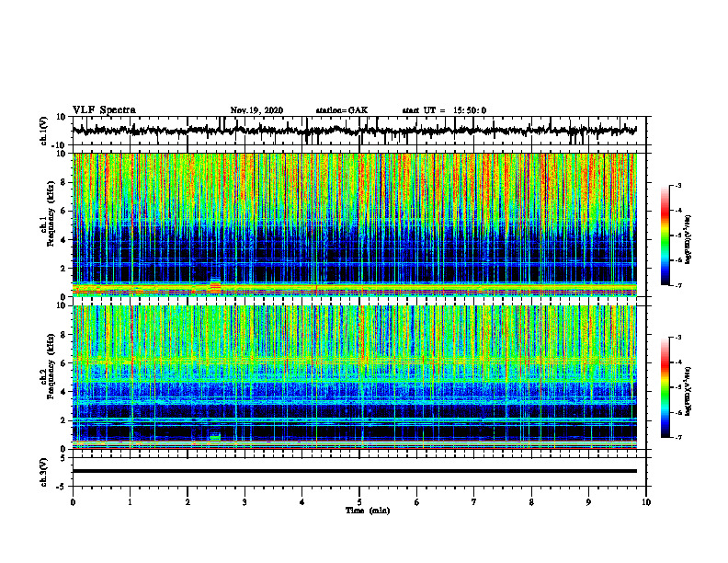Click time axis tick label "9"
This screenshot has width=728, height=563.
588,502
